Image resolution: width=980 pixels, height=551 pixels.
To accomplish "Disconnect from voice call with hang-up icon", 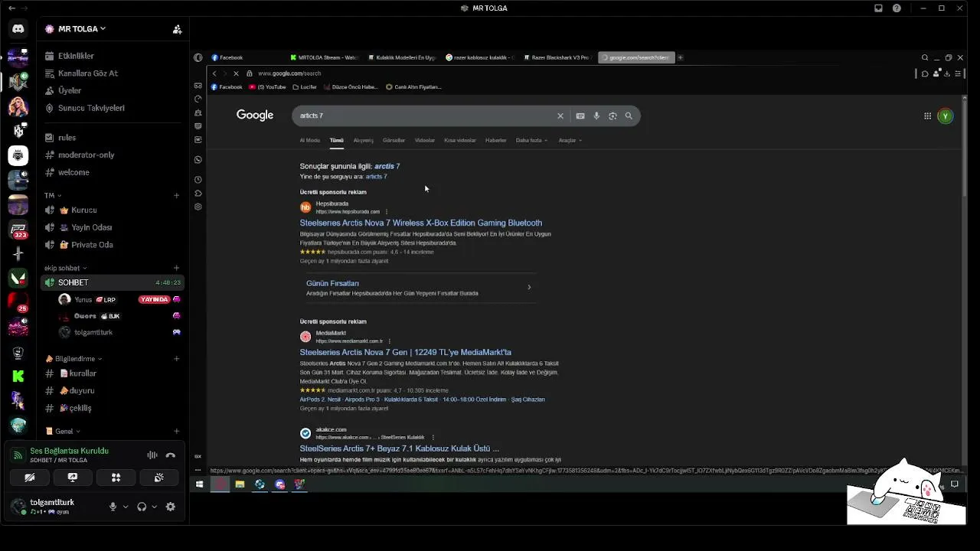I will click(171, 455).
